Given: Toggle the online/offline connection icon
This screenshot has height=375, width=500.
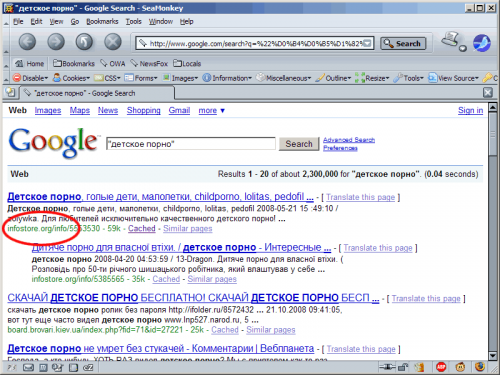Looking at the screenshot, I should pyautogui.click(x=386, y=367).
